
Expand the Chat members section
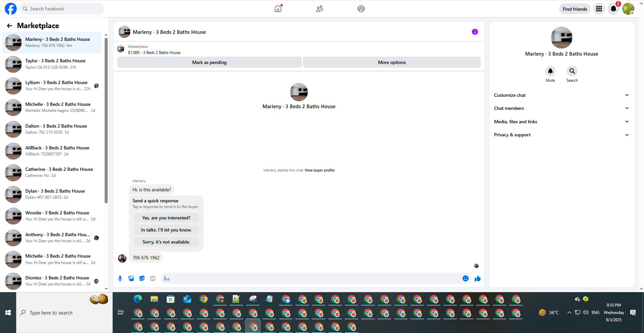[561, 108]
